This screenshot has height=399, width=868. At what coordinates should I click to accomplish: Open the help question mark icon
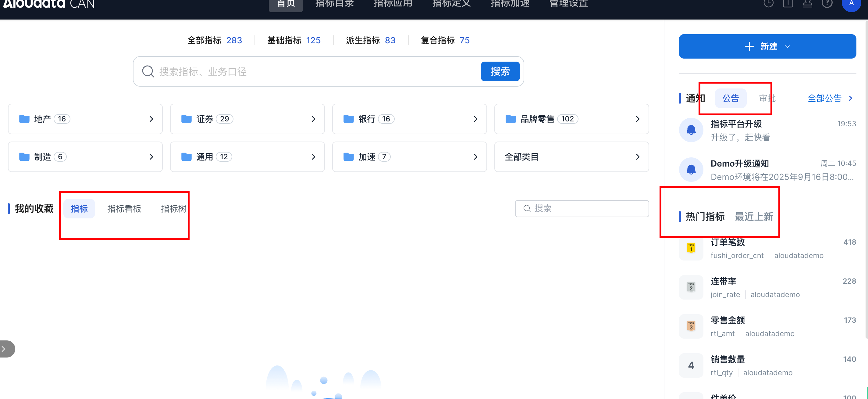coord(827,3)
